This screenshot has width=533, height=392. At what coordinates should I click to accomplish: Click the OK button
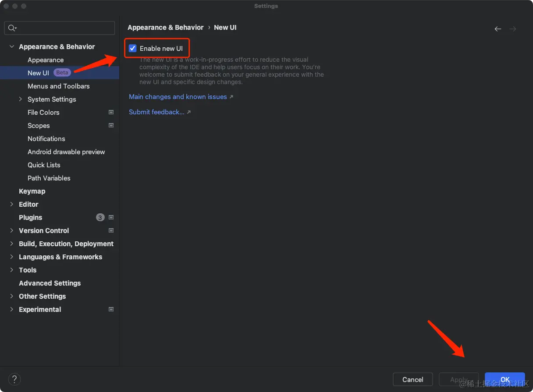[505, 380]
